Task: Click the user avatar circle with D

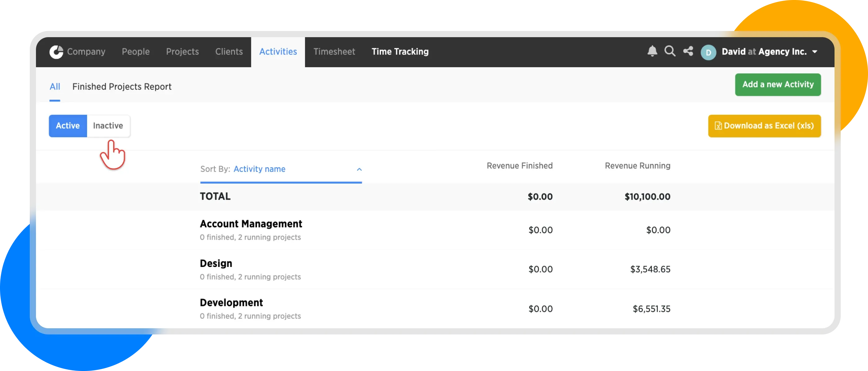Action: pyautogui.click(x=708, y=52)
